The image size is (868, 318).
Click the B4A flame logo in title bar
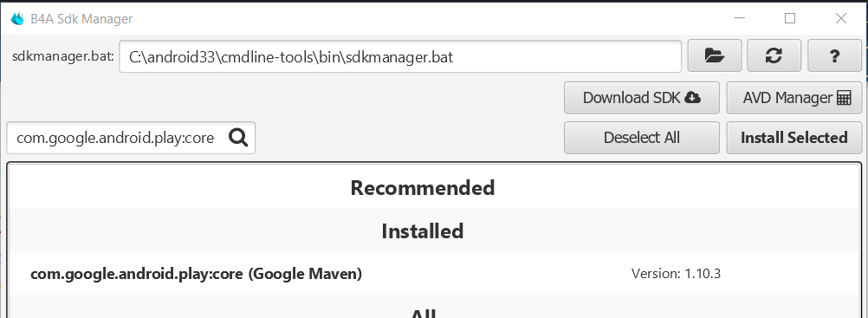tap(17, 19)
